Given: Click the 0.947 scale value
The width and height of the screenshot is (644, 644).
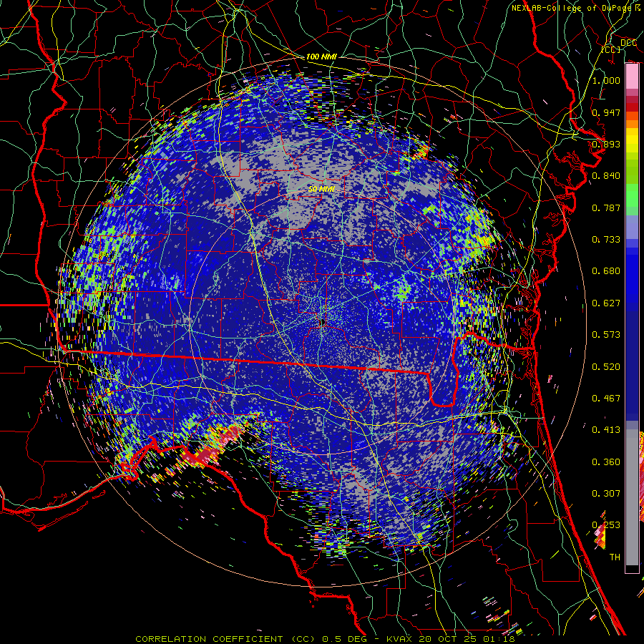Looking at the screenshot, I should [606, 112].
